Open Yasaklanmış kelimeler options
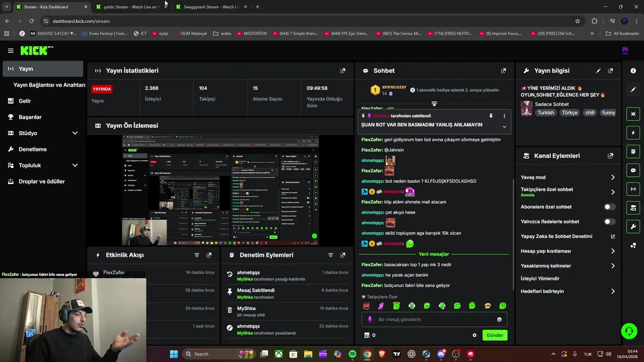This screenshot has width=644, height=362. [x=568, y=265]
